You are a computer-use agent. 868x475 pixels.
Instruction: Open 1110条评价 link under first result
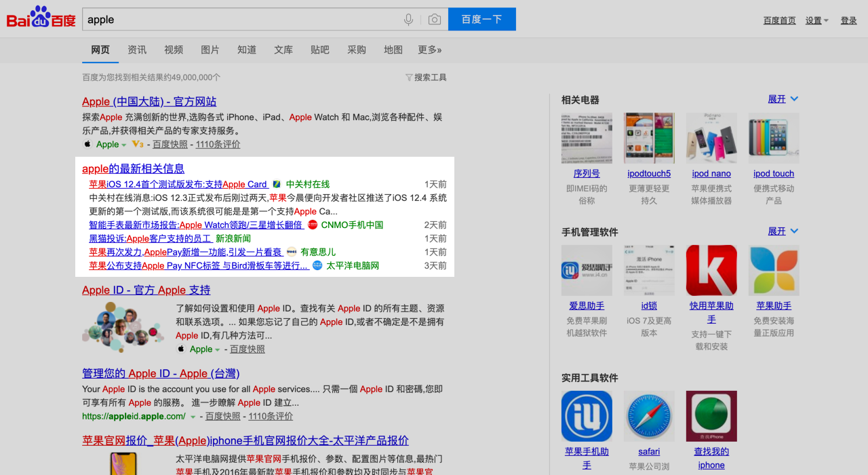(217, 145)
